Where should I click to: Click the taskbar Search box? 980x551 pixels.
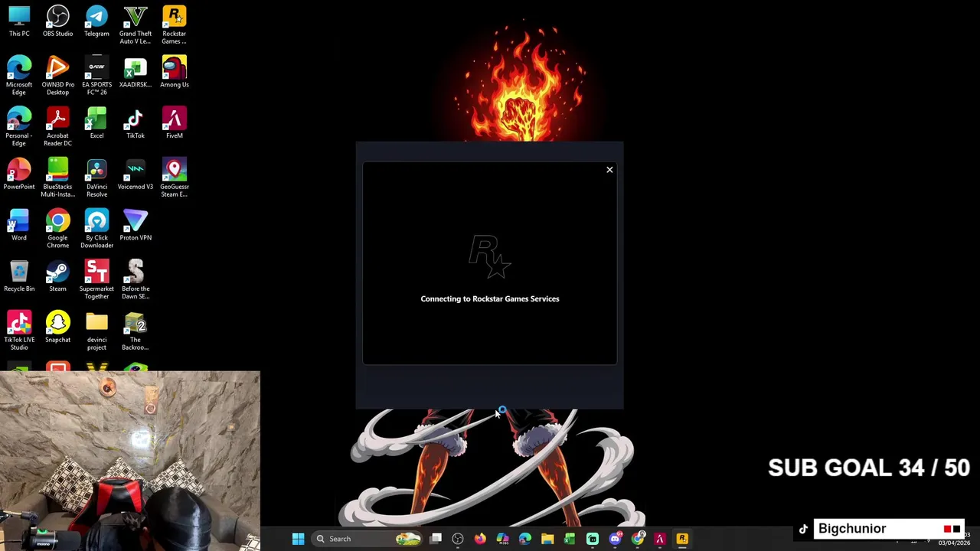tap(367, 539)
